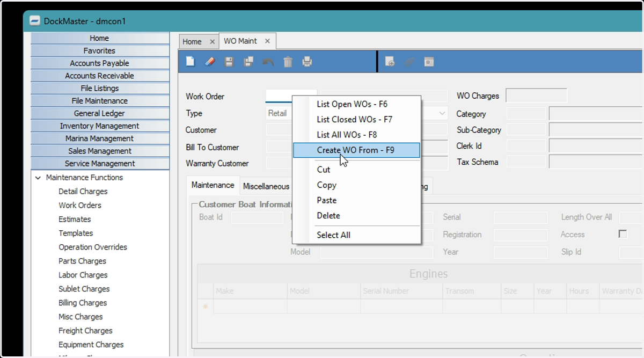644x358 pixels.
Task: Choose List Closed WOs - F7
Action: tap(356, 119)
